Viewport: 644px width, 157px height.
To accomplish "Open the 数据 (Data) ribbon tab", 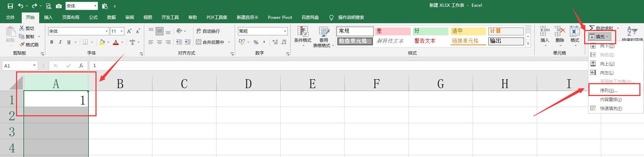I will tap(111, 17).
